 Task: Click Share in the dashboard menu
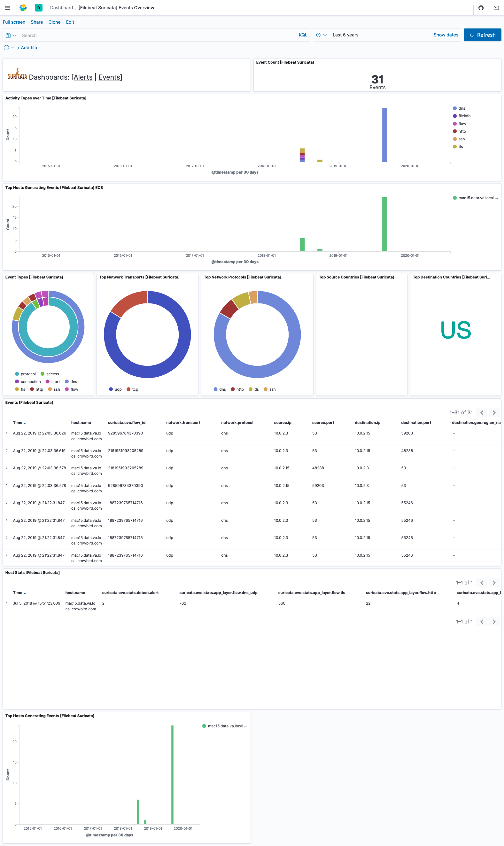37,22
